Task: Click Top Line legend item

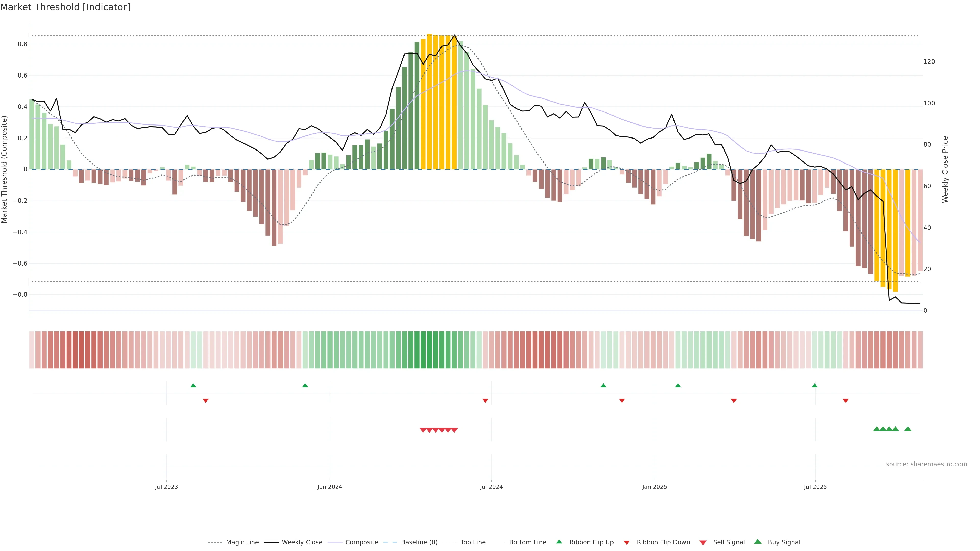Action: click(473, 542)
